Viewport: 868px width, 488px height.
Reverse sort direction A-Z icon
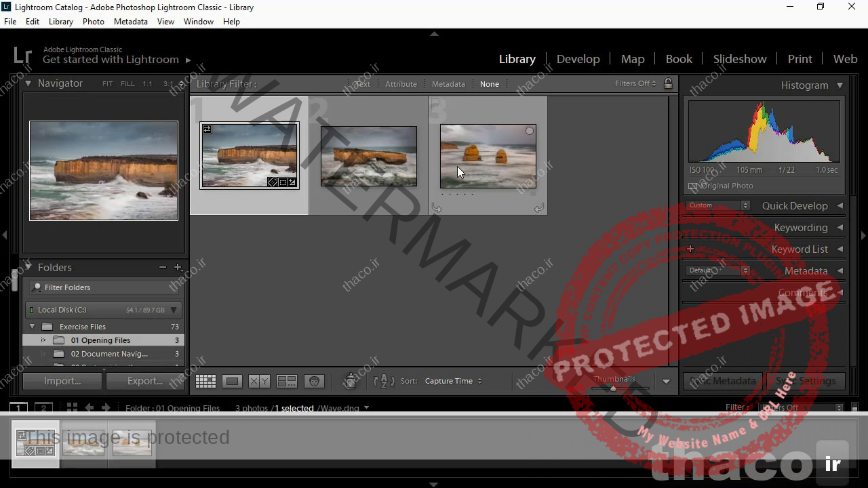(384, 381)
